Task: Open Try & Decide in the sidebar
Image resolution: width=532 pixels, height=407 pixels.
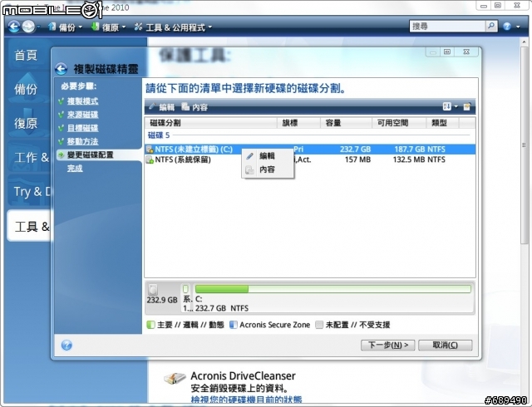Action: point(30,191)
